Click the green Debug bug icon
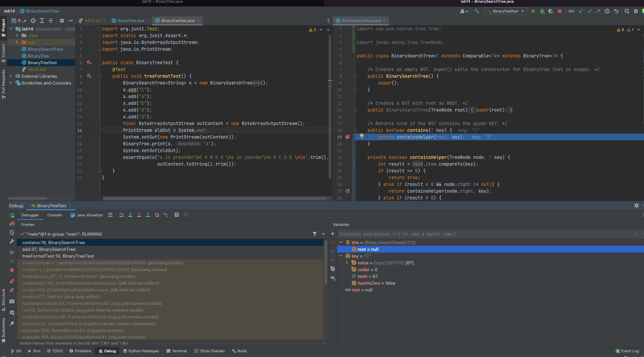Viewport: 644px width, 357px height. [x=542, y=11]
